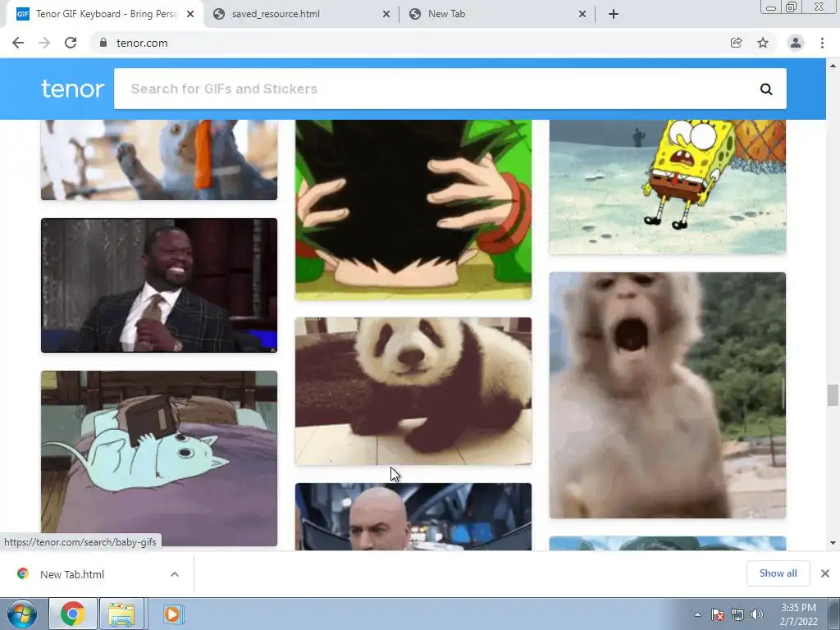Screen dimensions: 840x630
Task: Click the saved_resource.html tab's globe favicon
Action: tap(218, 14)
